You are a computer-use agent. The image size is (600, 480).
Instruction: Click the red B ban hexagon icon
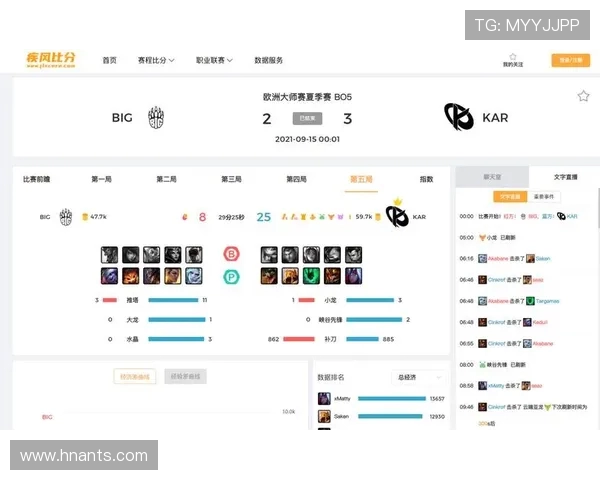pos(231,254)
